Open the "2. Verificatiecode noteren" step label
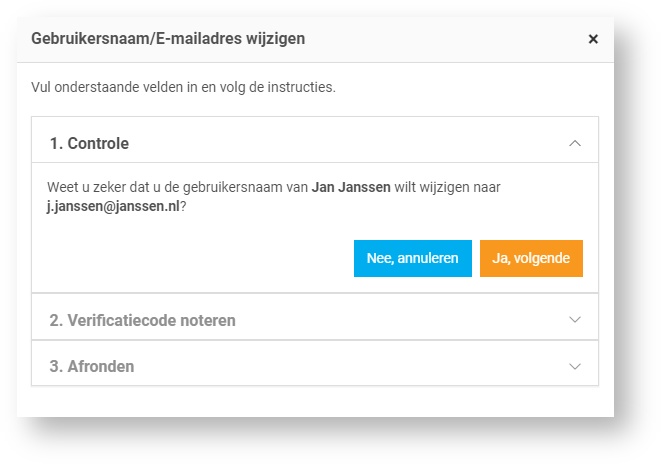 [142, 320]
